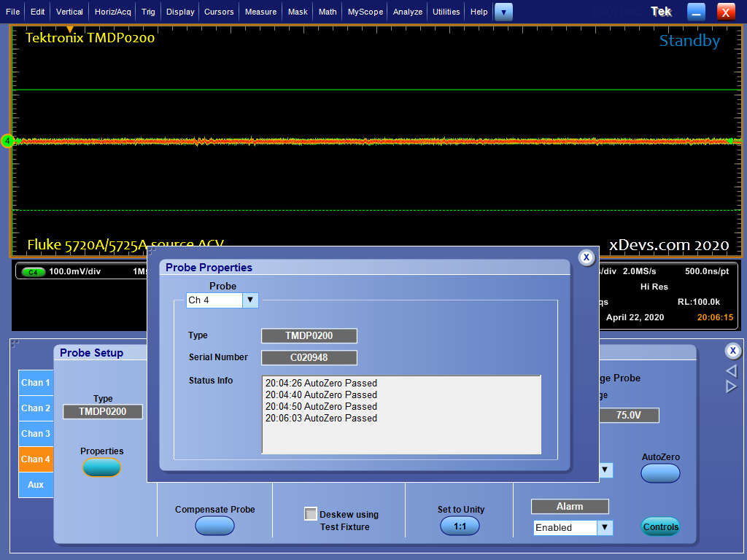Click the probe Type field TMDP0200 in Probe Properties
This screenshot has width=747, height=560.
(x=309, y=335)
